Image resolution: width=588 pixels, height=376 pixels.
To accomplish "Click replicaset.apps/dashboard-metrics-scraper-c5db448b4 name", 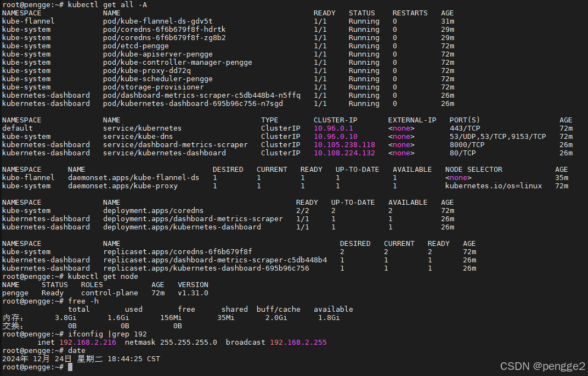I will coord(215,260).
